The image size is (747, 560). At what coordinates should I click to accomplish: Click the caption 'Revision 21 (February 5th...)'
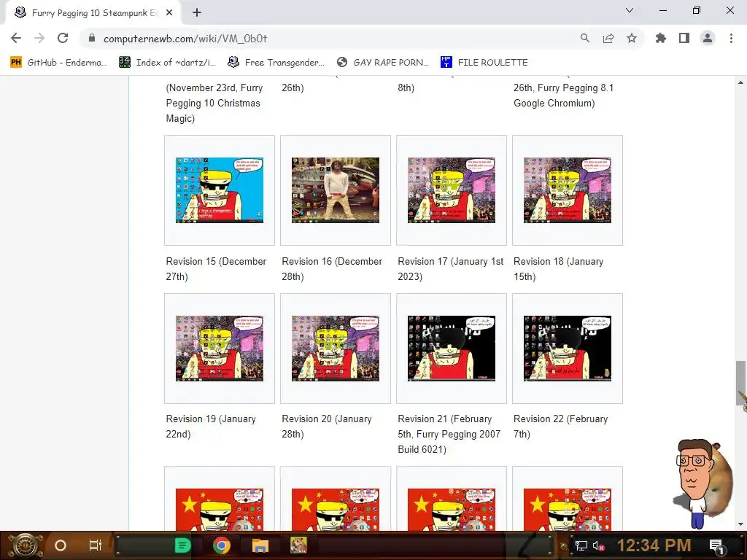point(449,434)
